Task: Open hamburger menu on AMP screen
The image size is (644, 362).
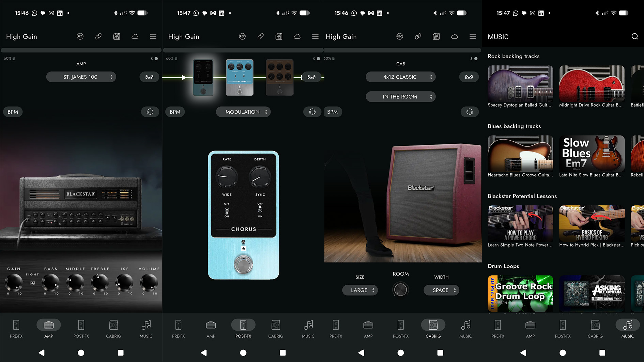Action: click(x=153, y=36)
